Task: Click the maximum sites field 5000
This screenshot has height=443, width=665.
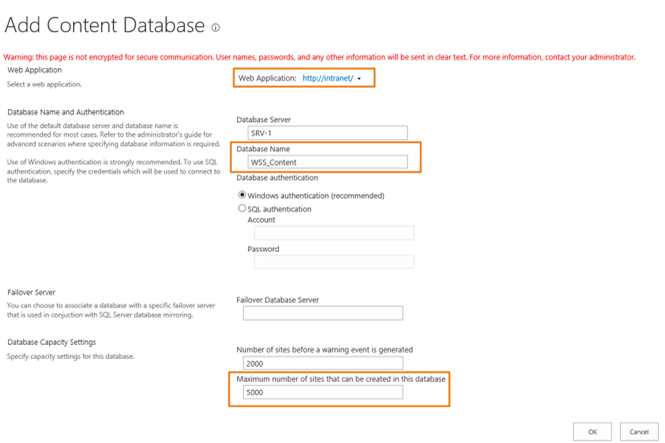Action: [x=323, y=392]
